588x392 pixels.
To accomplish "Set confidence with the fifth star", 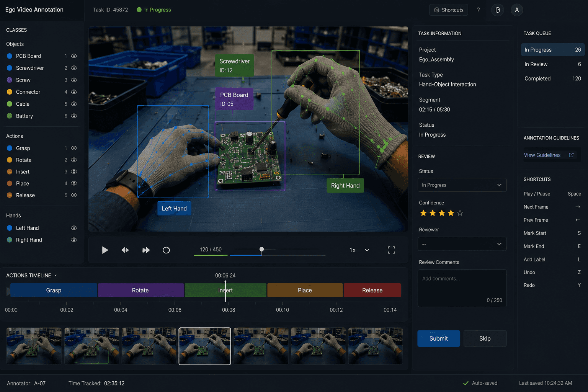I will (460, 213).
